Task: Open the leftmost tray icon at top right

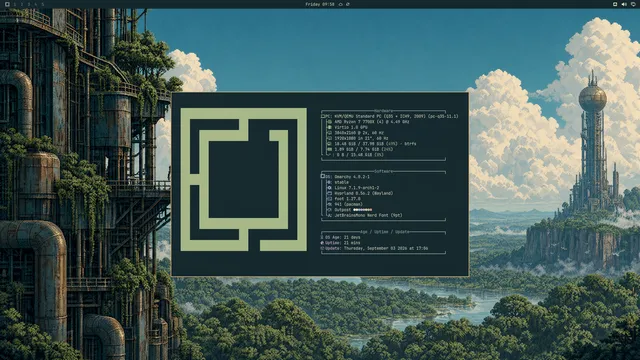Action: pyautogui.click(x=615, y=4)
